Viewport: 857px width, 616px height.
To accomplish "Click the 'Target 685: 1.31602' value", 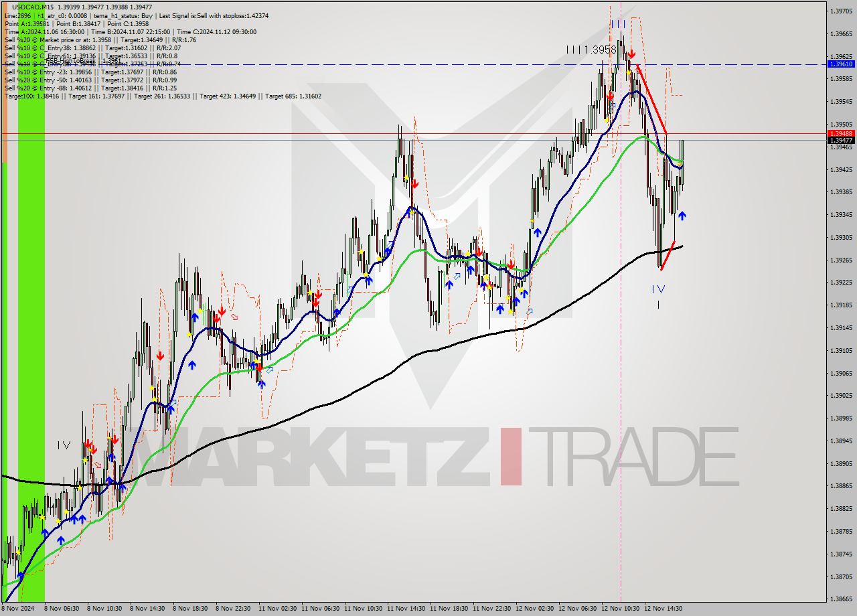I will tap(293, 96).
